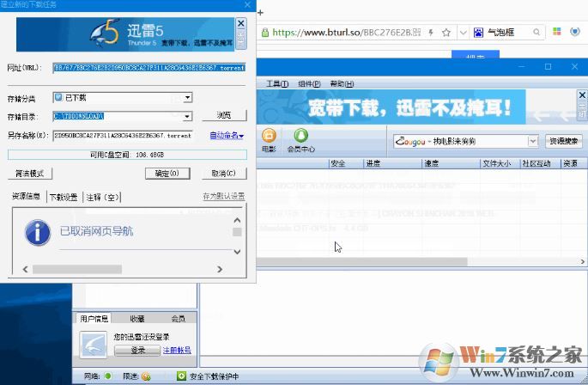Image resolution: width=588 pixels, height=385 pixels.
Task: Click the info icon in resource panel
Action: coord(38,233)
